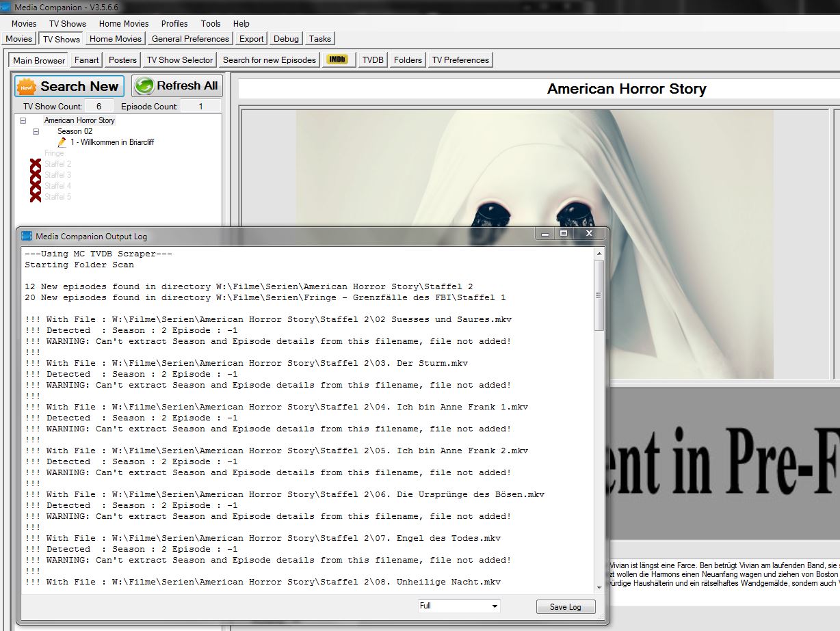This screenshot has width=840, height=631.
Task: Click the output log scroll up arrow
Action: pyautogui.click(x=599, y=253)
